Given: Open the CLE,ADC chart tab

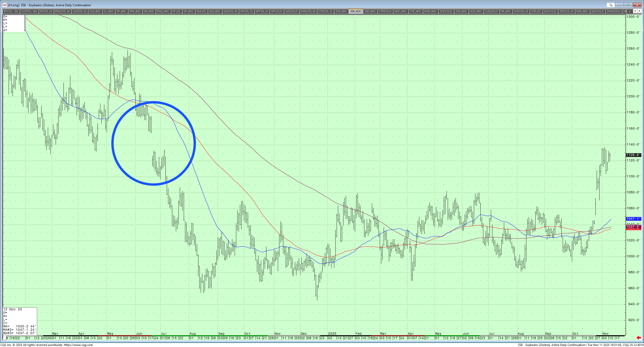Looking at the screenshot, I should click(95, 11).
